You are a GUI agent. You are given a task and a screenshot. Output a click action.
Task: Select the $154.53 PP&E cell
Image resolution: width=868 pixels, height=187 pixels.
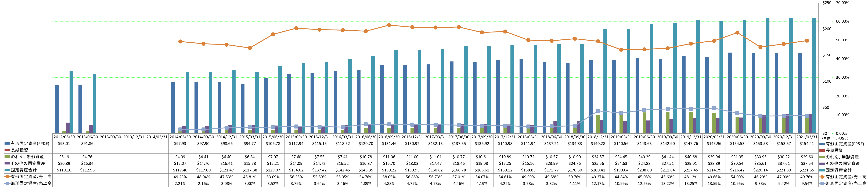pos(737,144)
